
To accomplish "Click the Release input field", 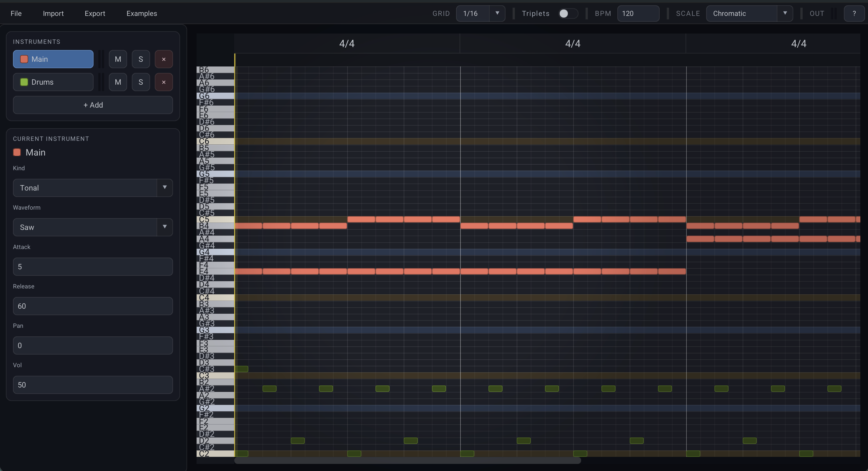I will (93, 306).
